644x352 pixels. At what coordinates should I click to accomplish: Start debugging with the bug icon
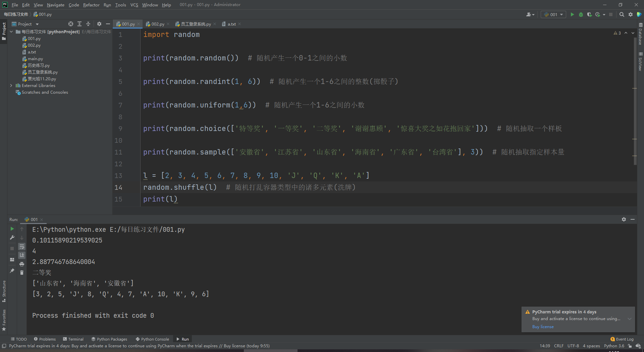click(581, 14)
